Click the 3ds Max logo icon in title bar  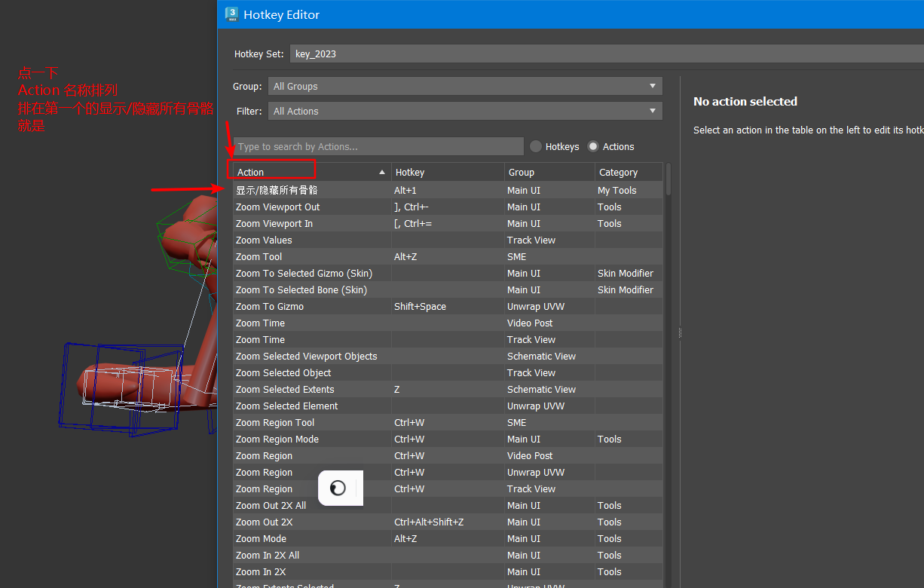click(x=232, y=14)
